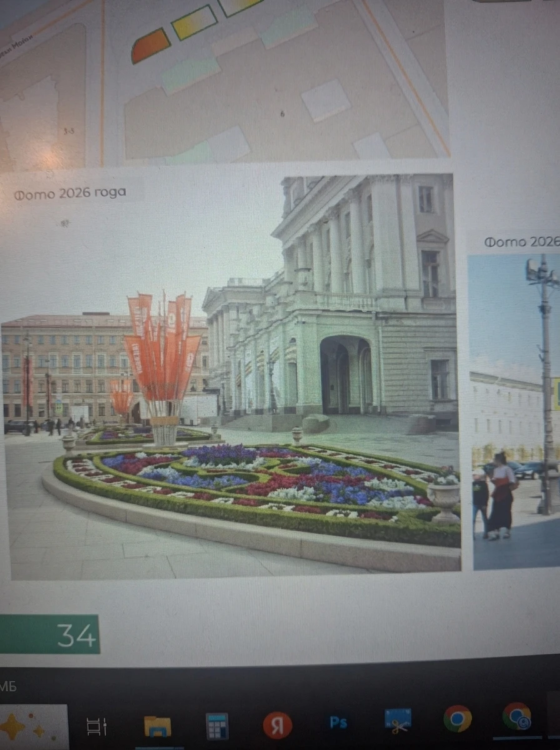Click the "Фото 2026 года" caption above flower bed photo
This screenshot has height=750, width=560.
pos(70,193)
